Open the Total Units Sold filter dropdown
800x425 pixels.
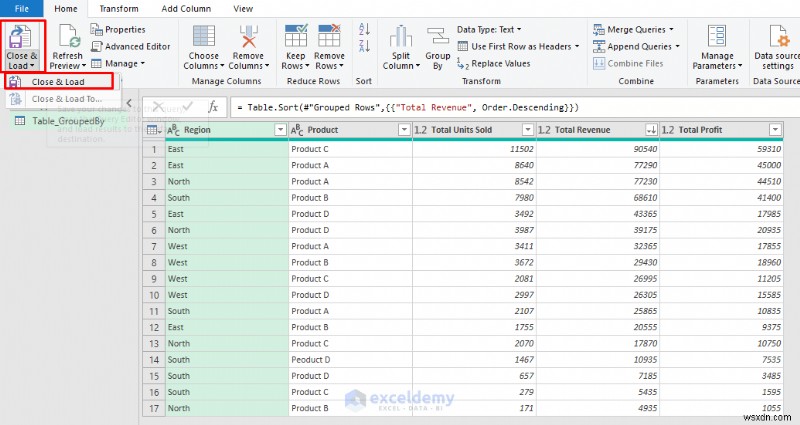coord(528,130)
